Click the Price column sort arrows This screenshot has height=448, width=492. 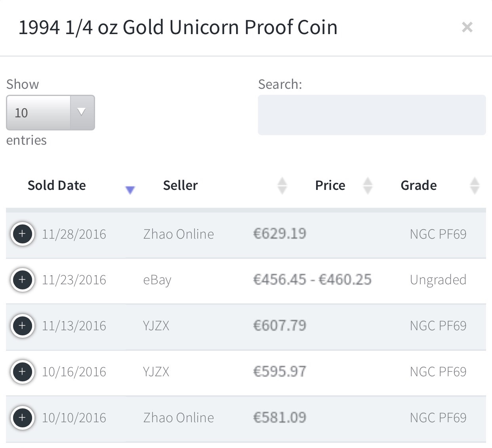tap(368, 186)
